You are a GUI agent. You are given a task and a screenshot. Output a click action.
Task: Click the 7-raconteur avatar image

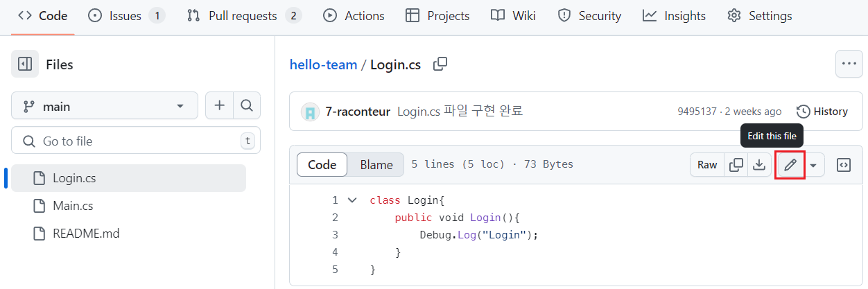[x=310, y=112]
